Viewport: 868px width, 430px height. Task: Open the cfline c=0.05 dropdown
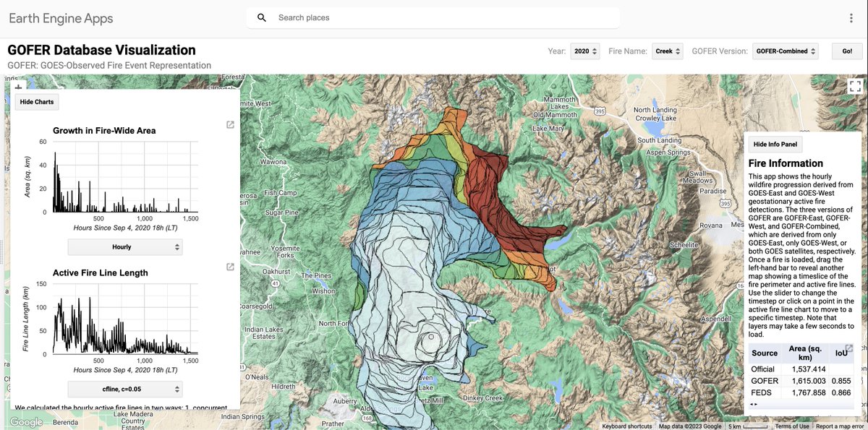tap(125, 390)
